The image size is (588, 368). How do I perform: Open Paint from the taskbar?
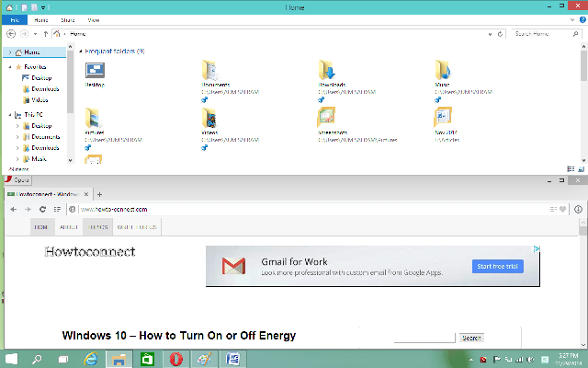(x=204, y=359)
